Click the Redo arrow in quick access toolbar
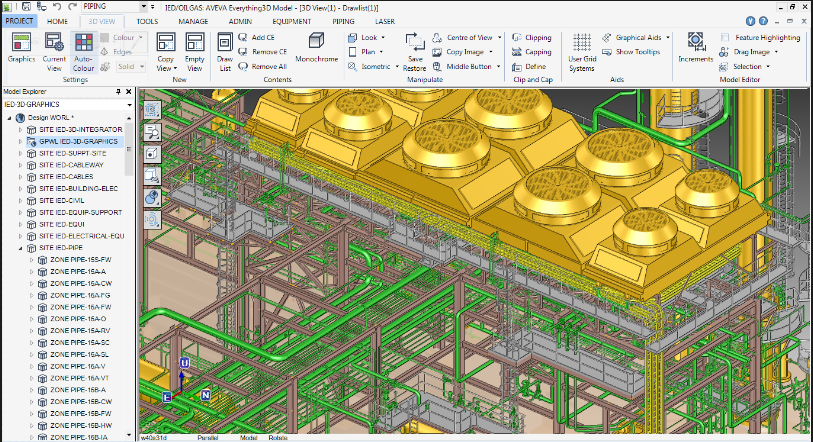This screenshot has width=813, height=442. (x=73, y=6)
